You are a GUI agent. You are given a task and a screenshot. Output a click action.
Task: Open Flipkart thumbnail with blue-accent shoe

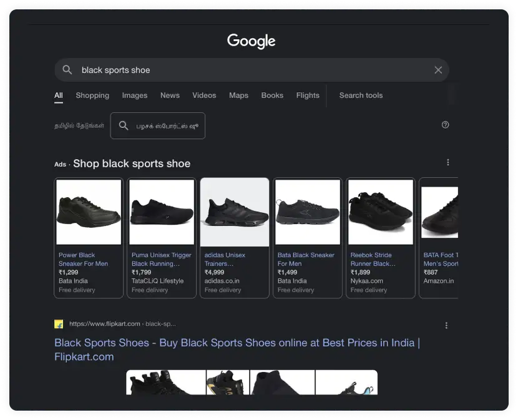pos(346,383)
